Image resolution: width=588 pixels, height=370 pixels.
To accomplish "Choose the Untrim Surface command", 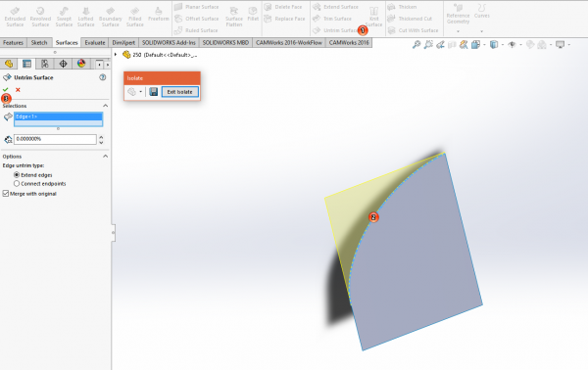I will 335,30.
